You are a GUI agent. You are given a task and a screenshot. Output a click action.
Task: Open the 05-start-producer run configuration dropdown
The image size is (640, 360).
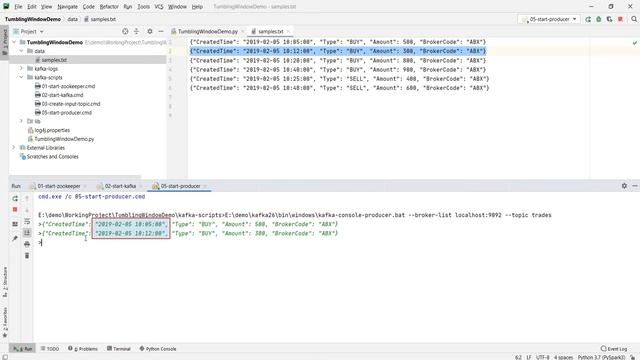point(549,19)
